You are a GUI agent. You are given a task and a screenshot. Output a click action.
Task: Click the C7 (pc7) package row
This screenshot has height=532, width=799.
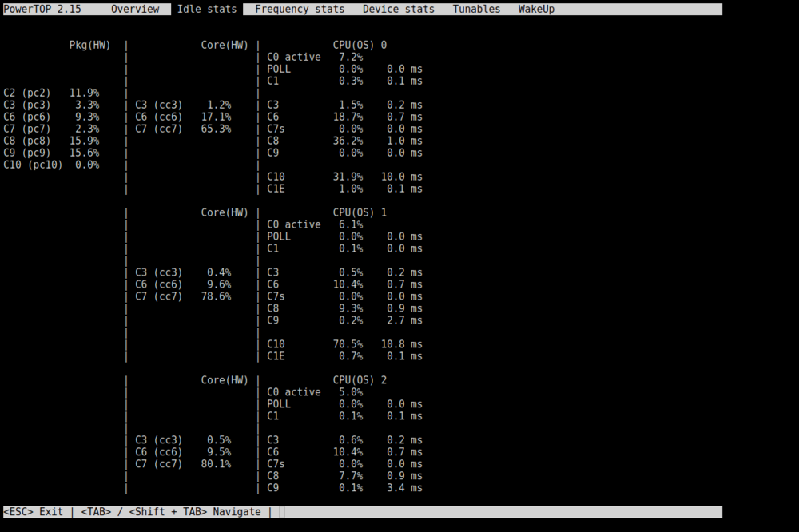click(x=51, y=129)
